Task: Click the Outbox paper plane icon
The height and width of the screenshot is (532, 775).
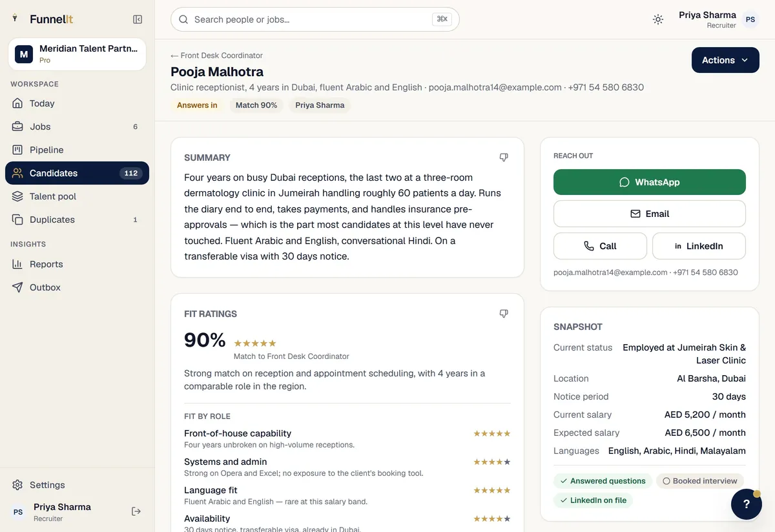Action: coord(17,287)
